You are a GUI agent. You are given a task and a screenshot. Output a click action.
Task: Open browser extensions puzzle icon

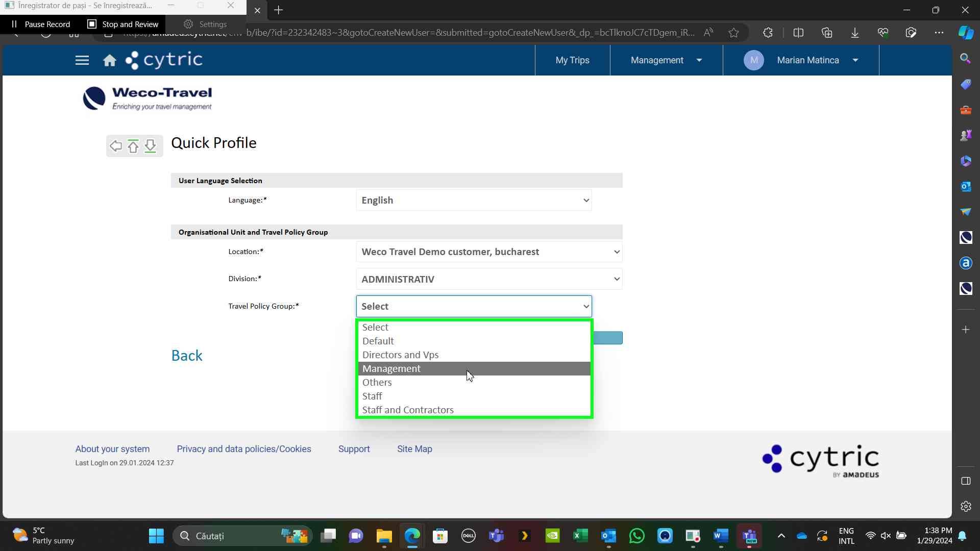point(768,33)
